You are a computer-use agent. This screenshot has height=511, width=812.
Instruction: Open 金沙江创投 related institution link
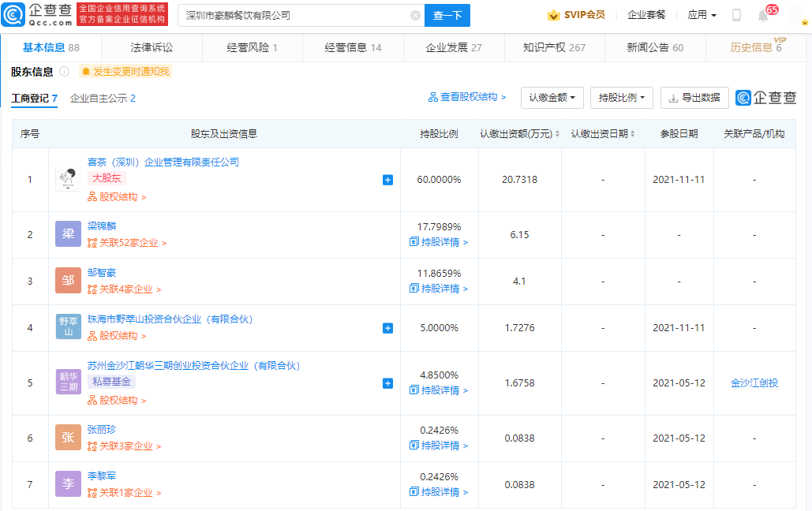[x=754, y=382]
